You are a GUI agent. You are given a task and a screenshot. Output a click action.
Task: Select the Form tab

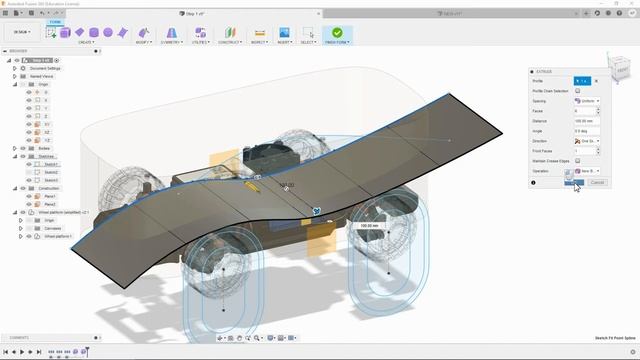(55, 22)
